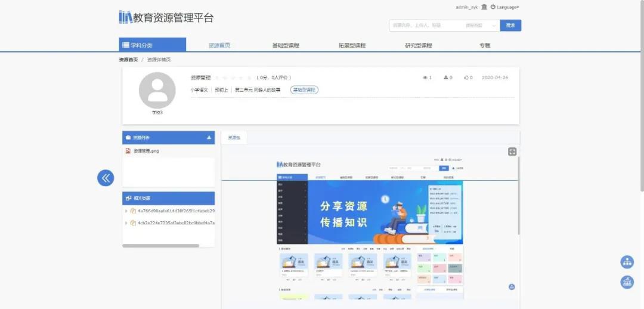The width and height of the screenshot is (644, 309).
Task: Click the 相关资源 header icon
Action: pyautogui.click(x=128, y=198)
